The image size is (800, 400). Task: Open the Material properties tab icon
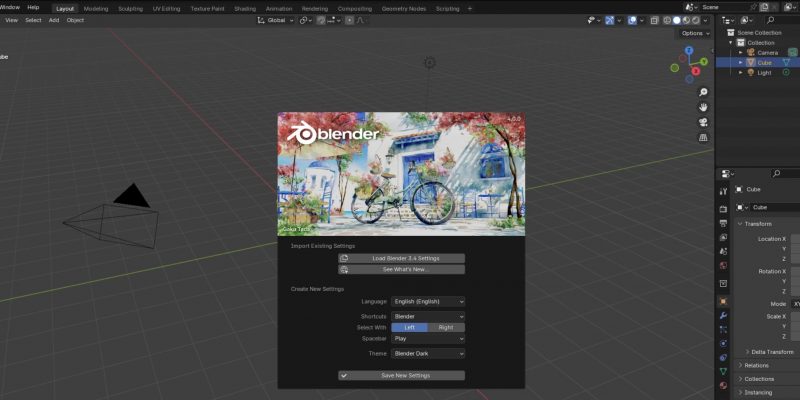723,385
